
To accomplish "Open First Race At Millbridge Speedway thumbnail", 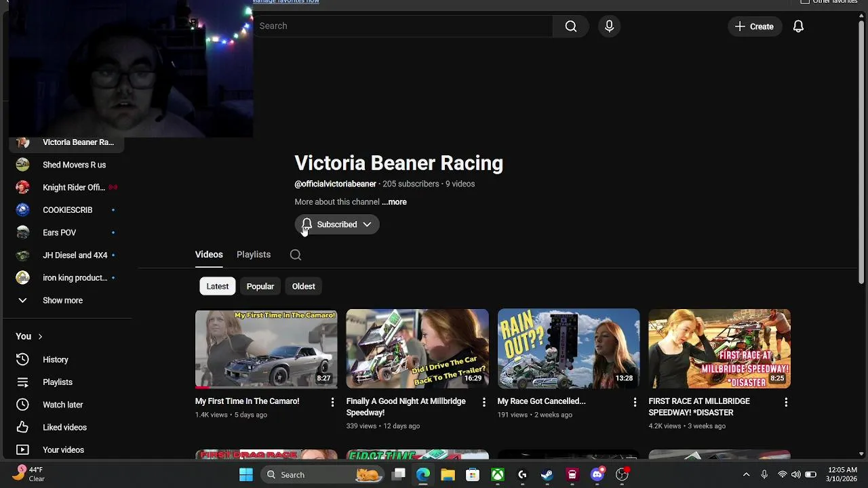I will click(x=719, y=348).
